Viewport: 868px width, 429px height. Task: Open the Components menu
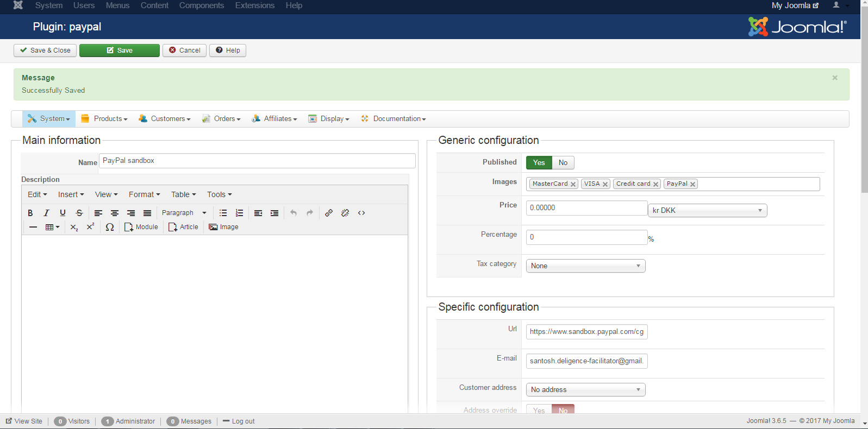(202, 5)
